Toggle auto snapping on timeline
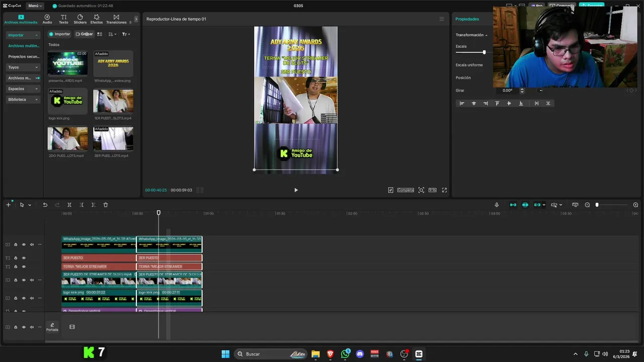644x362 pixels. point(525,205)
